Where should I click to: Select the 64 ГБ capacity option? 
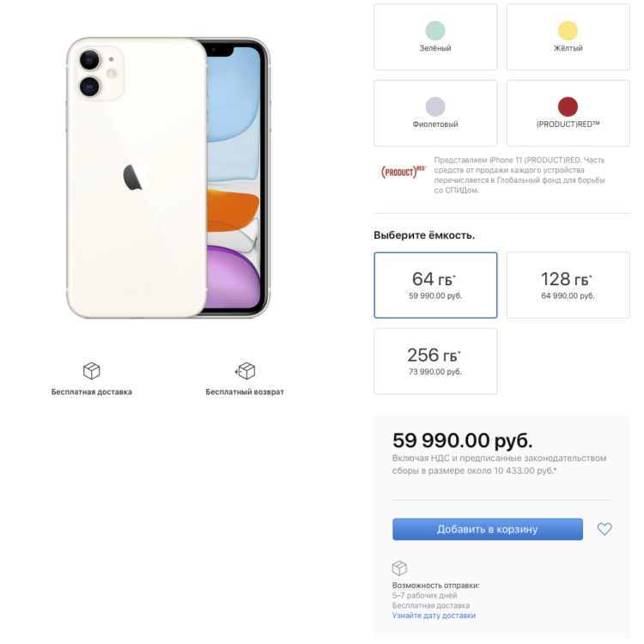(435, 285)
